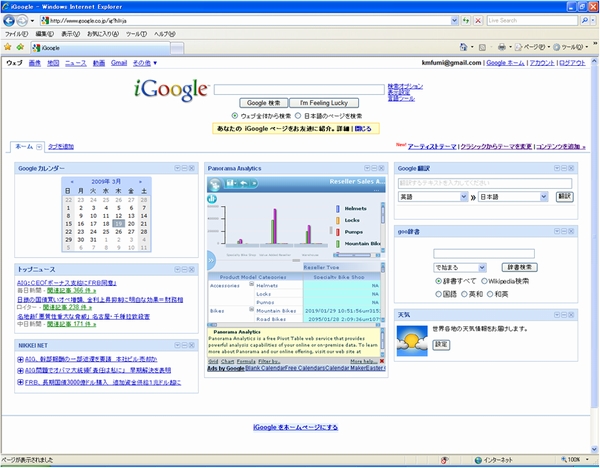Select the search Japanese pages radio button
Screen dimensions: 600x468
[x=298, y=116]
